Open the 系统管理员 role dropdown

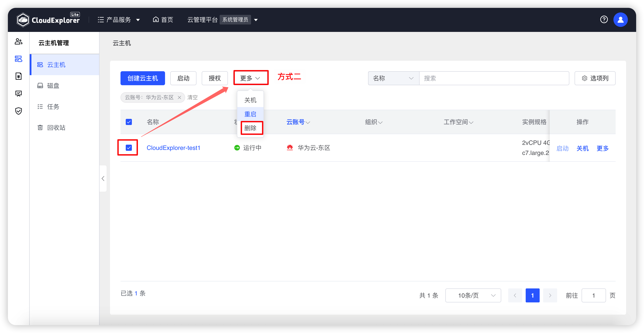239,19
